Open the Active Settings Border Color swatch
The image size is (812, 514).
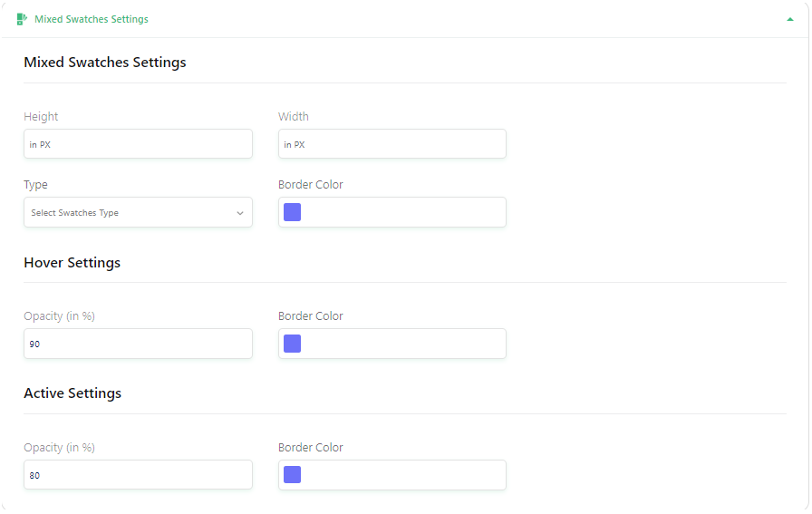click(x=292, y=475)
